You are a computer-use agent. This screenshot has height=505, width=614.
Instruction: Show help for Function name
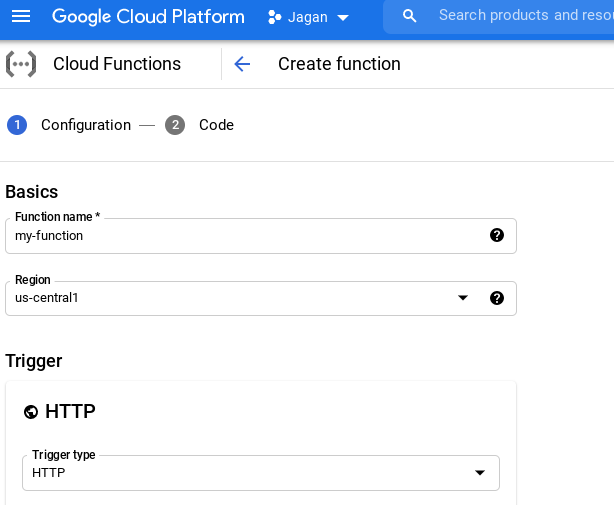click(x=497, y=235)
